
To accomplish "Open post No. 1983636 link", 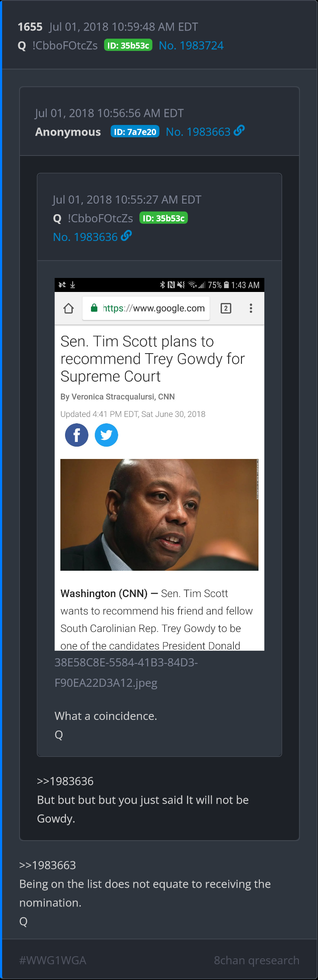I will (85, 237).
